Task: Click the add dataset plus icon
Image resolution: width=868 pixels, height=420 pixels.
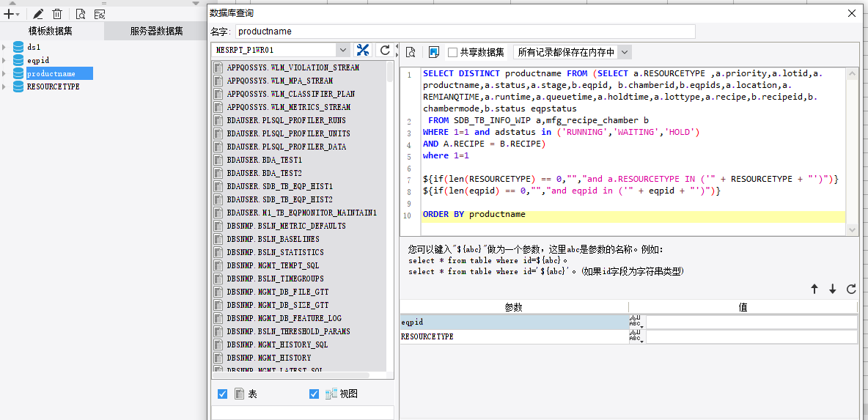Action: click(x=8, y=15)
